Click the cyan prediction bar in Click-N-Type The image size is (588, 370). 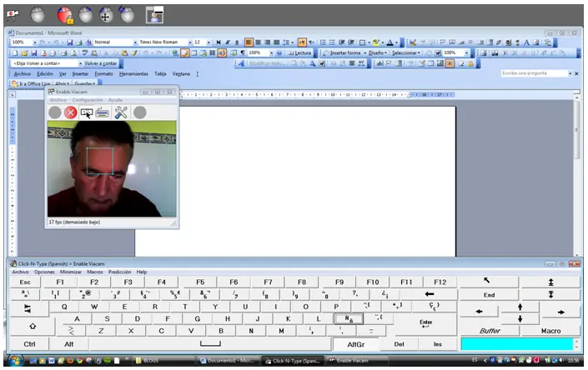(517, 344)
